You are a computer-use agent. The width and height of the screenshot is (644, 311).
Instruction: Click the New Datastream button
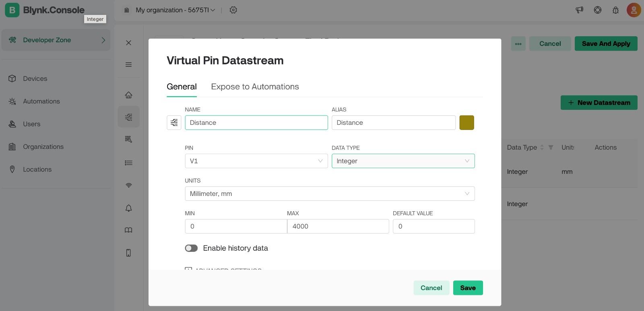pyautogui.click(x=599, y=103)
